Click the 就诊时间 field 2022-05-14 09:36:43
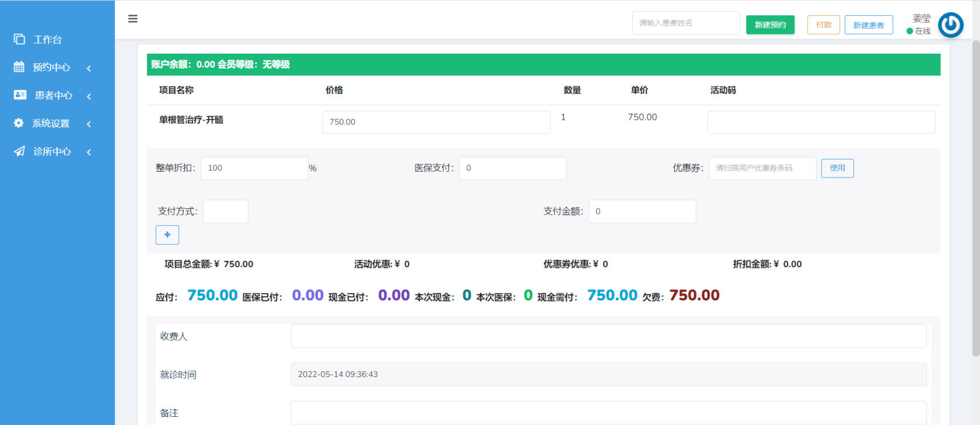 [x=608, y=374]
